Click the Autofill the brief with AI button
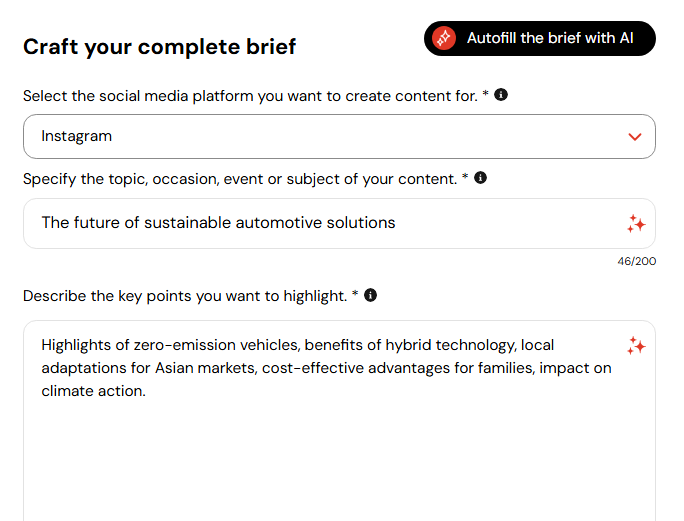 [x=540, y=38]
